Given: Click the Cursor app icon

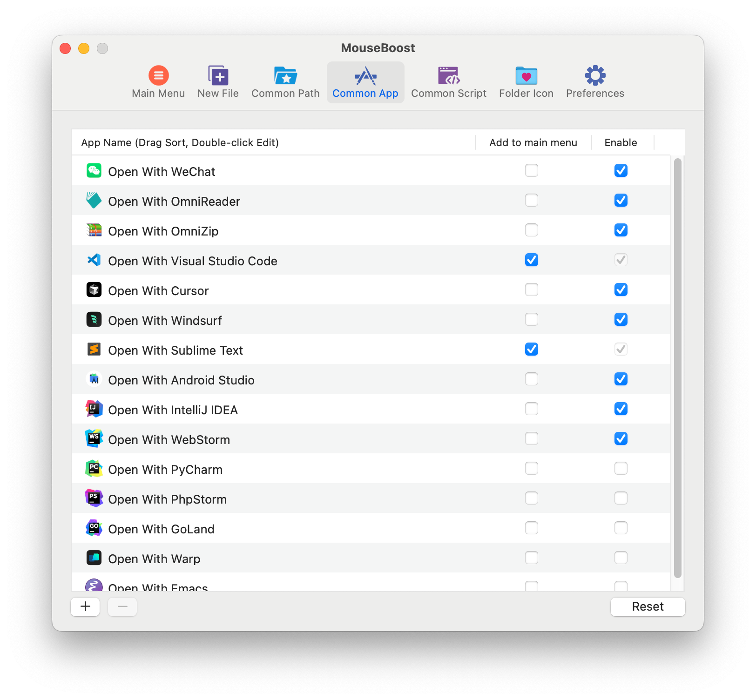Looking at the screenshot, I should (x=94, y=290).
